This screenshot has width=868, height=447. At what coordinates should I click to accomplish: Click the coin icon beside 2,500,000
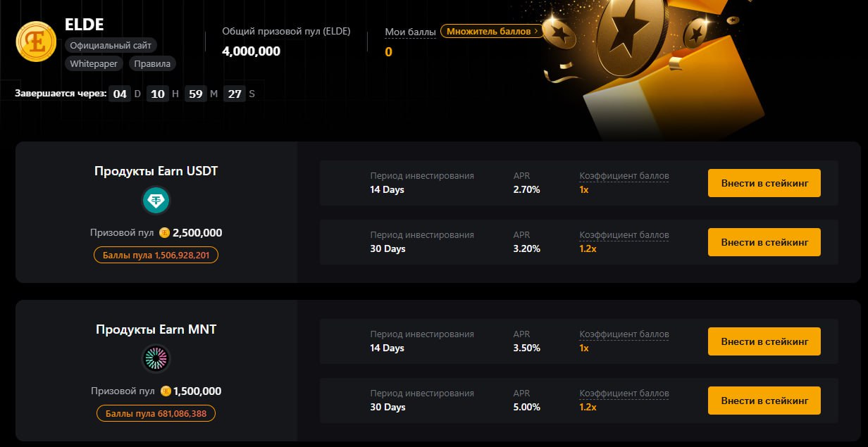click(164, 233)
